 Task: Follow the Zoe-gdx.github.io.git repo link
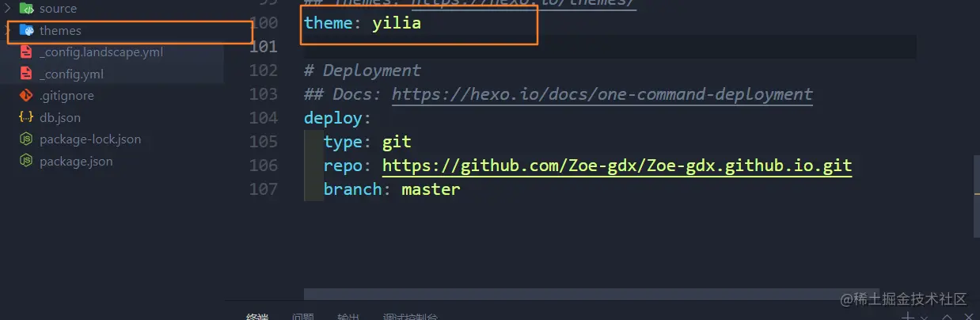coord(617,166)
